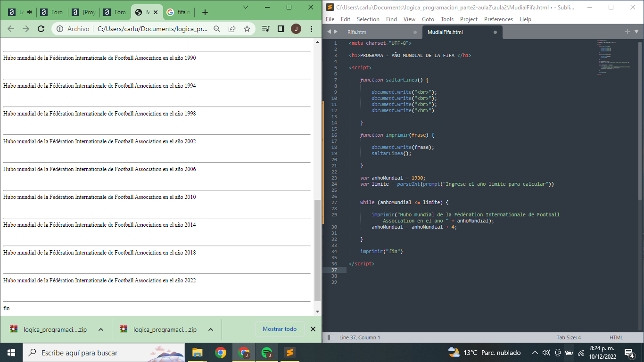
Task: Switch to Rifa.html tab in Sublime
Action: coord(357,32)
